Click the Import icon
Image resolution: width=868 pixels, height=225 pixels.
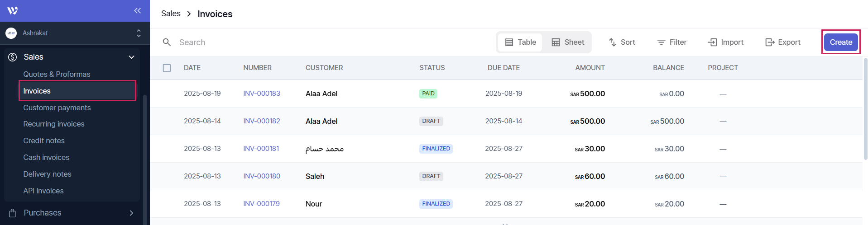[712, 42]
